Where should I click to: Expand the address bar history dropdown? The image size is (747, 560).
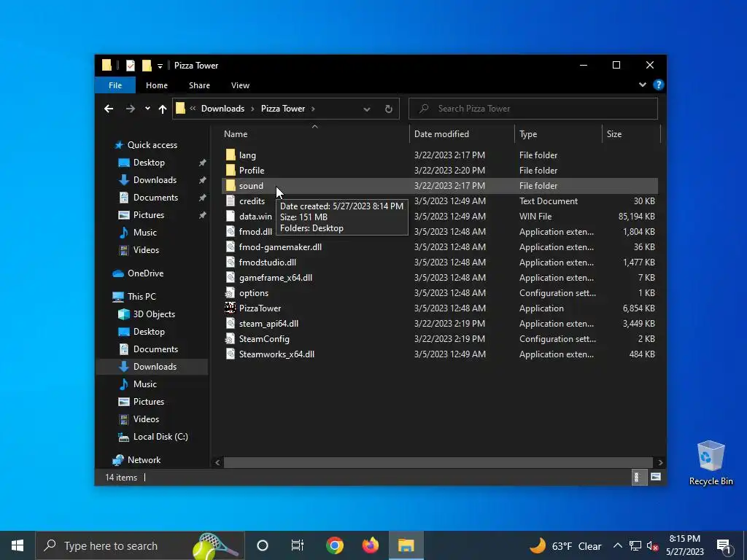pos(366,109)
